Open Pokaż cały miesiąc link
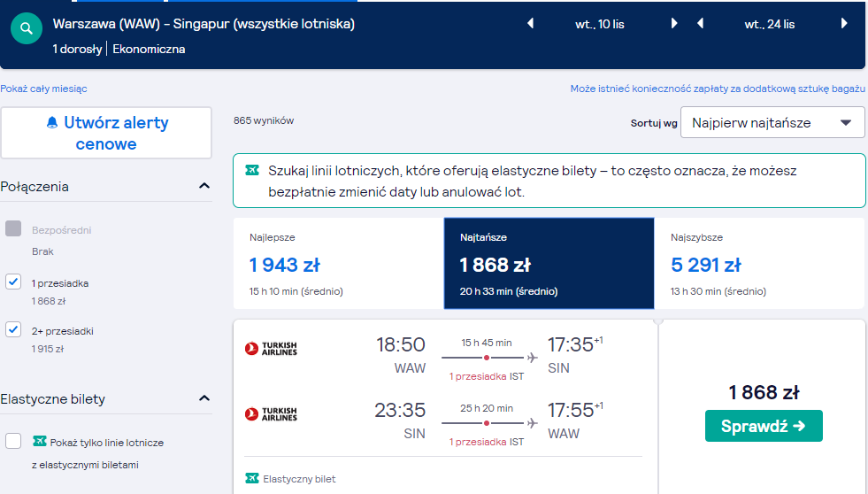Screen dimensions: 868x494 coord(43,89)
